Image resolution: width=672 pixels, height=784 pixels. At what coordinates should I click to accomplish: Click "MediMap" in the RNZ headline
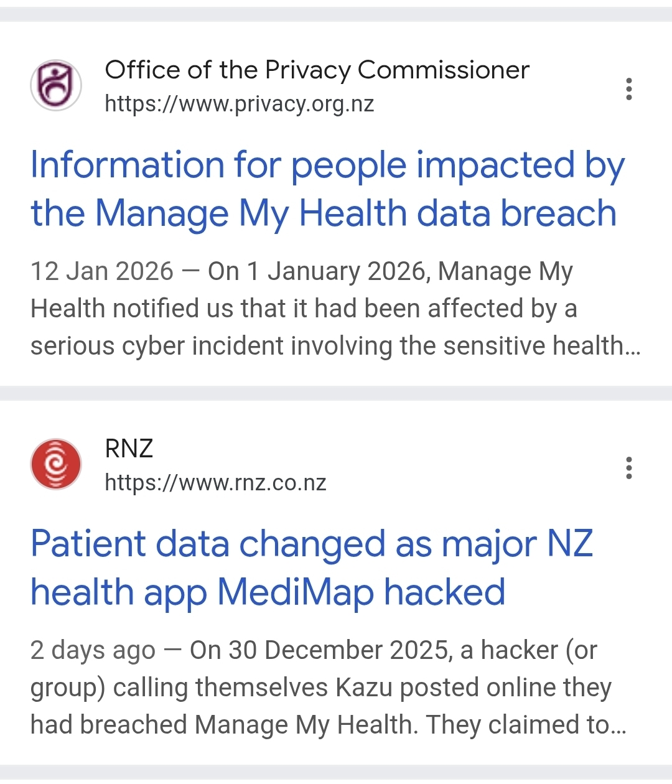coord(295,592)
